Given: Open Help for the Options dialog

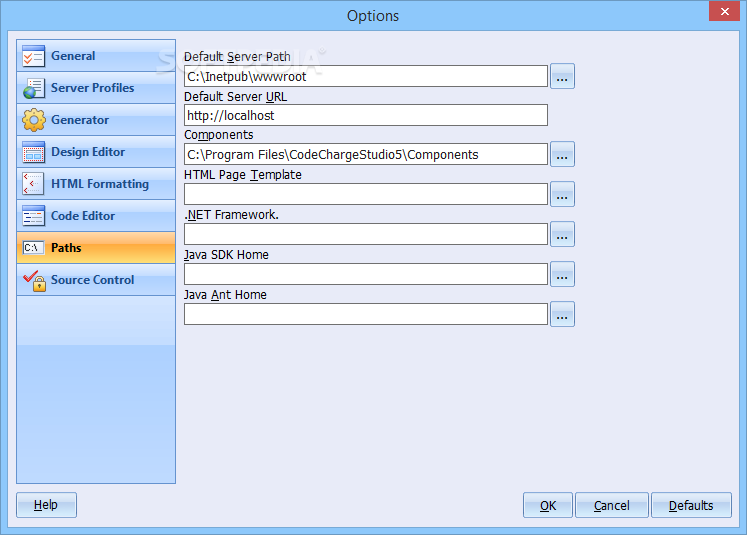Looking at the screenshot, I should tap(46, 505).
